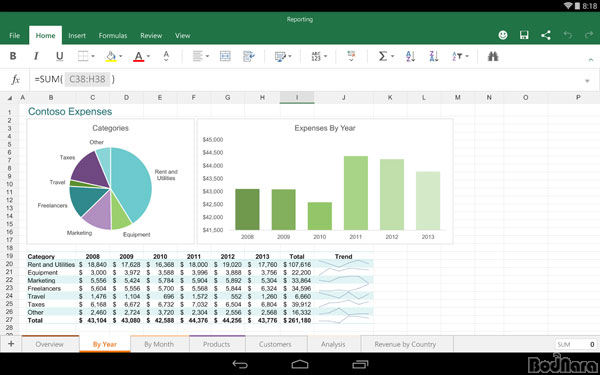Click Merge cells icon
The height and width of the screenshot is (375, 600).
[225, 56]
